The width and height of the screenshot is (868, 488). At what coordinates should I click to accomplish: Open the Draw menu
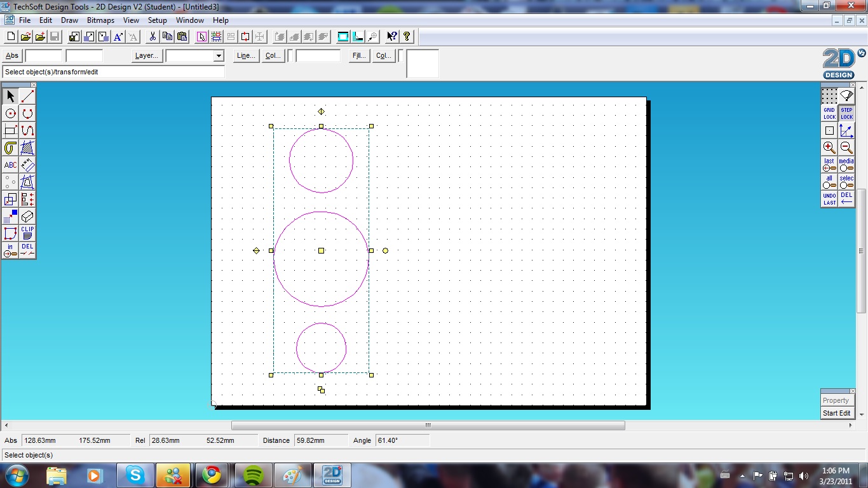click(x=69, y=20)
